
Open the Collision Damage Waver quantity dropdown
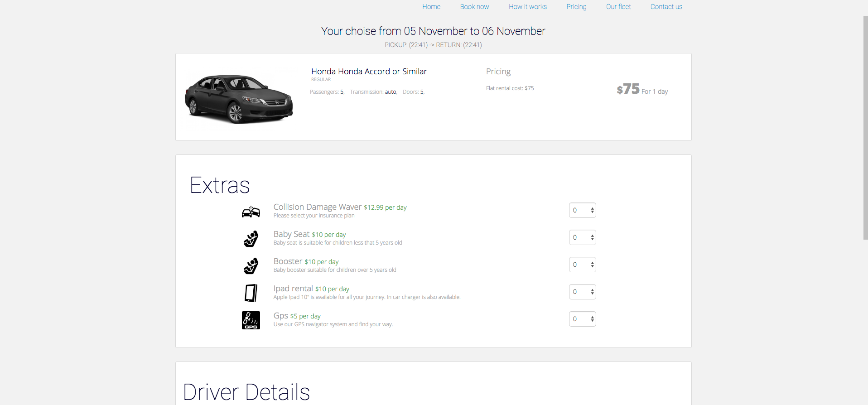(x=582, y=210)
